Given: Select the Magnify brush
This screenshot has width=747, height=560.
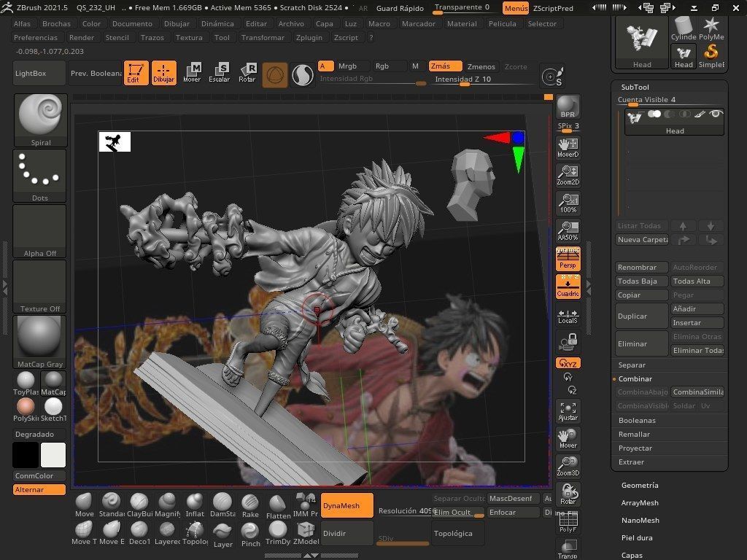Looking at the screenshot, I should [167, 505].
